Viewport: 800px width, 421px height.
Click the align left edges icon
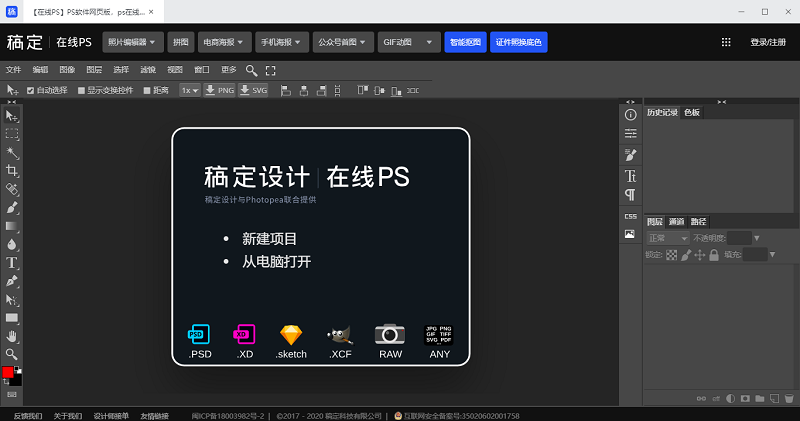click(x=286, y=91)
